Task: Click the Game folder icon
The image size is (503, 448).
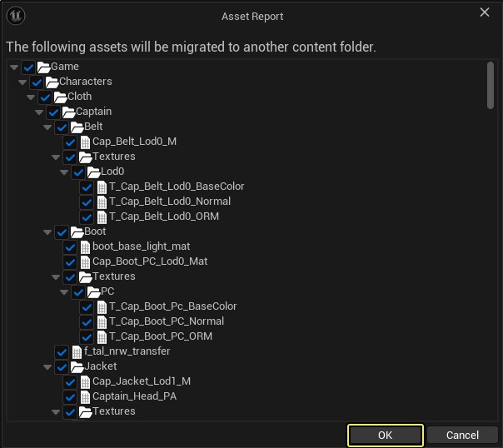Action: point(43,67)
